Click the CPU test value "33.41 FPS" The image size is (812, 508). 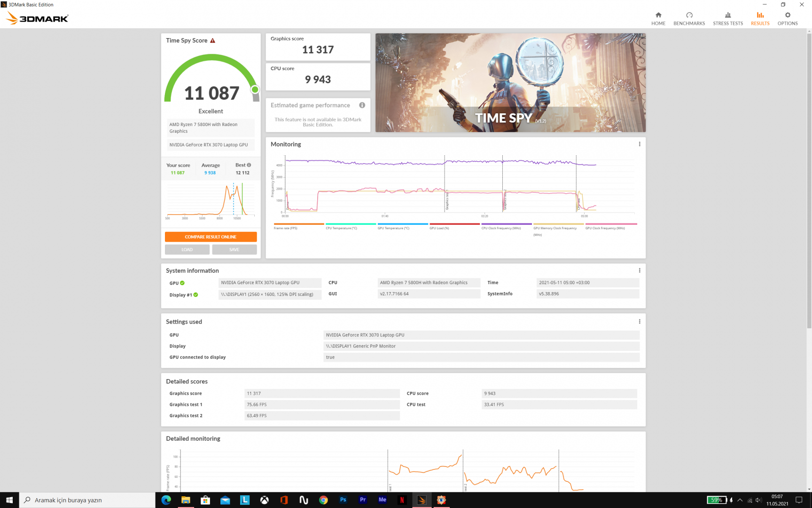494,405
